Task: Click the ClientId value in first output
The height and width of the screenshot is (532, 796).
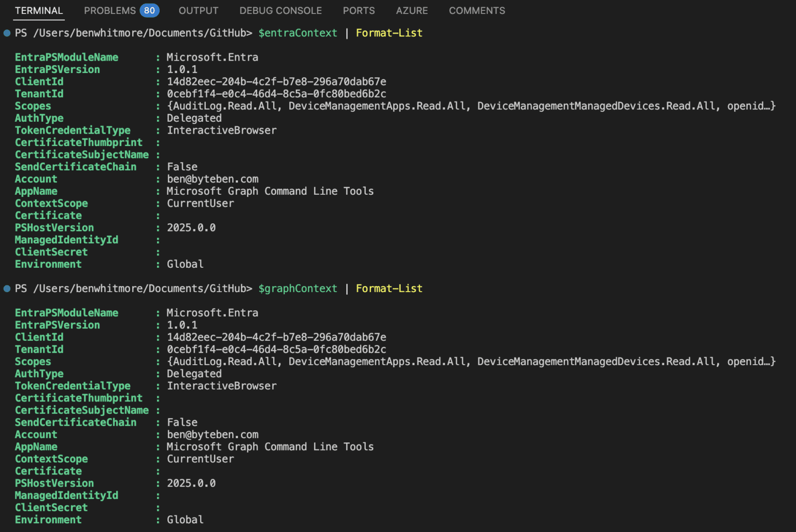Action: [276, 81]
